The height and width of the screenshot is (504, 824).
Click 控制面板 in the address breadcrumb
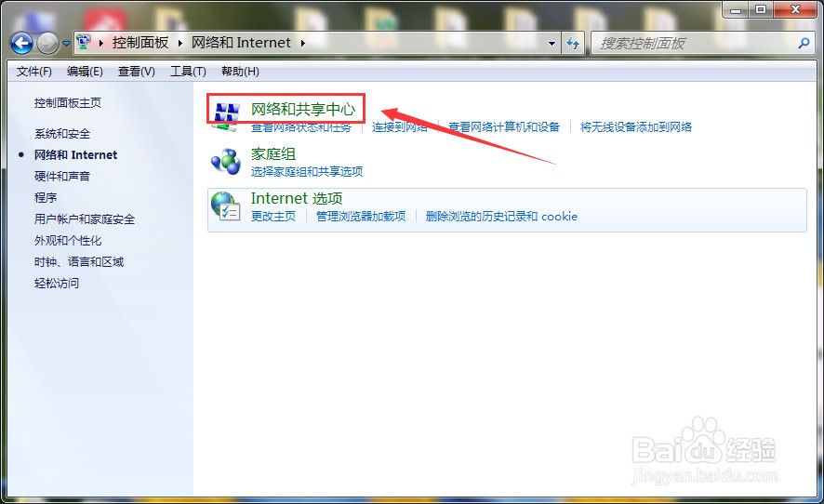pyautogui.click(x=140, y=43)
